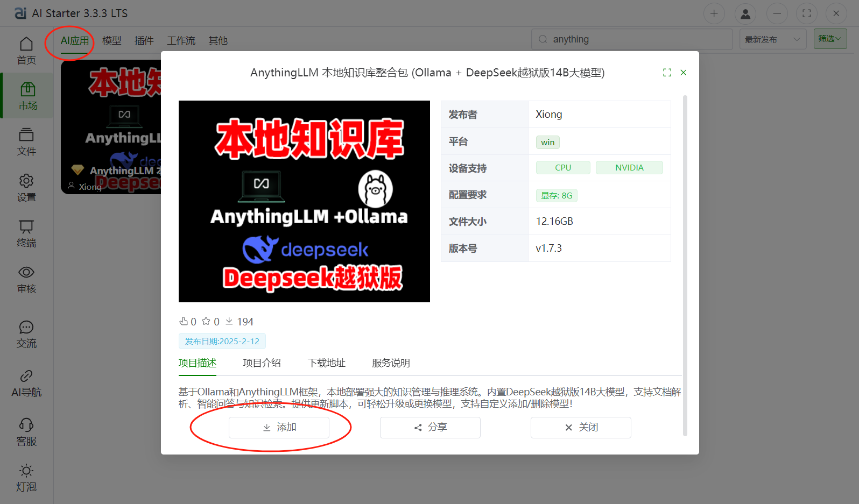
Task: Expand the 筛选 filter dropdown
Action: click(830, 39)
